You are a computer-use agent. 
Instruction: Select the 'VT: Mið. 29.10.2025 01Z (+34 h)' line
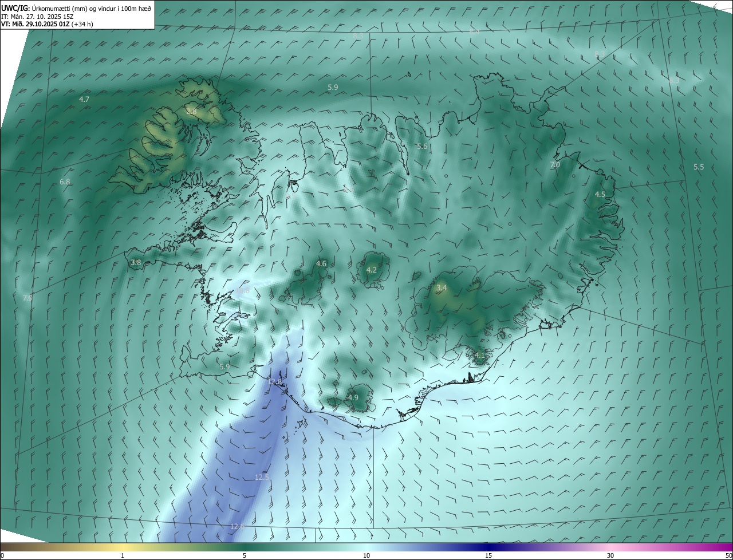(47, 23)
